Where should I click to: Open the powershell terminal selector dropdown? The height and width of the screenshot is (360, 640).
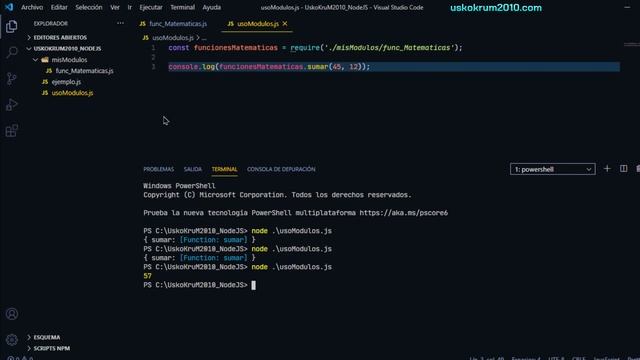(553, 169)
